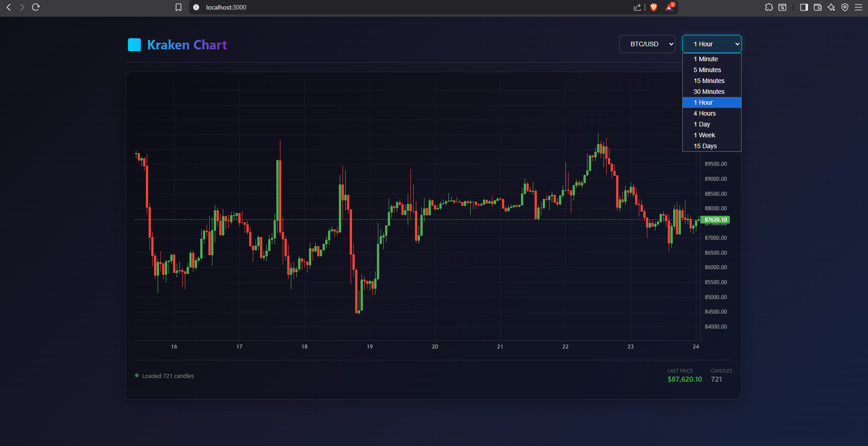The width and height of the screenshot is (868, 446).
Task: Click the date label 16 on time axis
Action: [174, 347]
